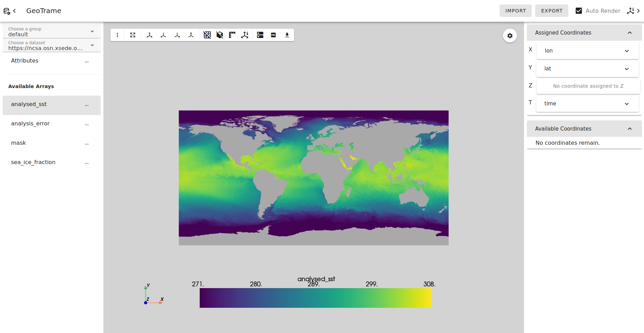Click the reset camera expand icon
Screen dimensions: 644x333
[x=133, y=35]
